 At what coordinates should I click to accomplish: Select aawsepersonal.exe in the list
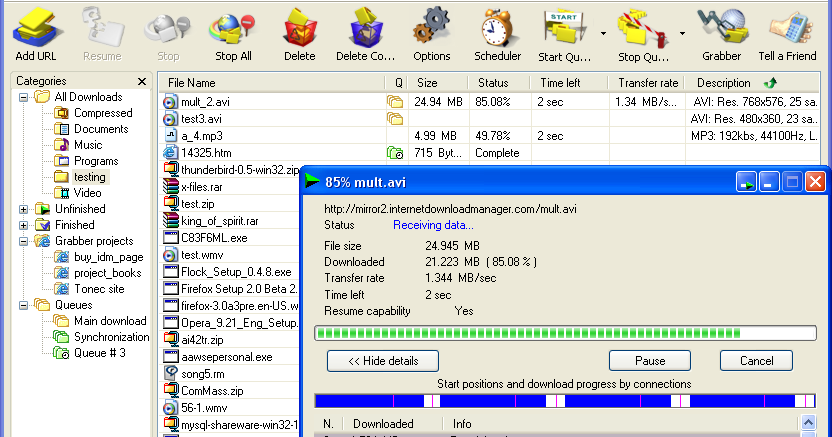tap(227, 357)
